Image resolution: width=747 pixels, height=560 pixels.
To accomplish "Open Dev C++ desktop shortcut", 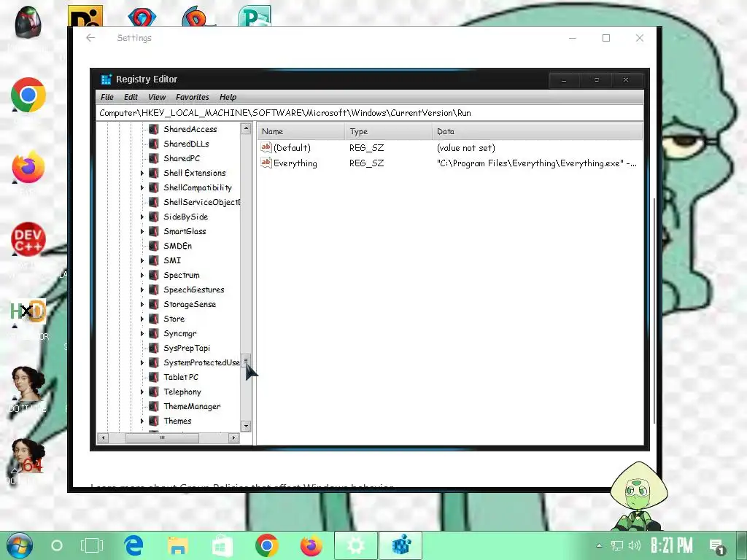I will coord(28,239).
